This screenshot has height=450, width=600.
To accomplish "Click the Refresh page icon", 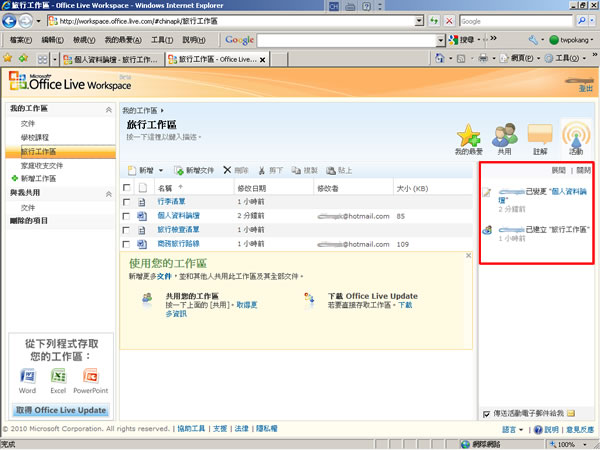I will tap(434, 21).
